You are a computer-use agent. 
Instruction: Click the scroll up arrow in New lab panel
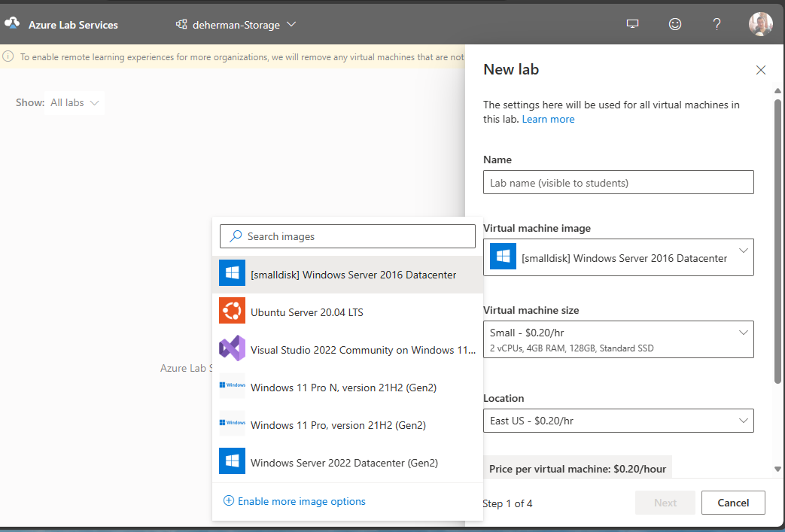(x=777, y=90)
